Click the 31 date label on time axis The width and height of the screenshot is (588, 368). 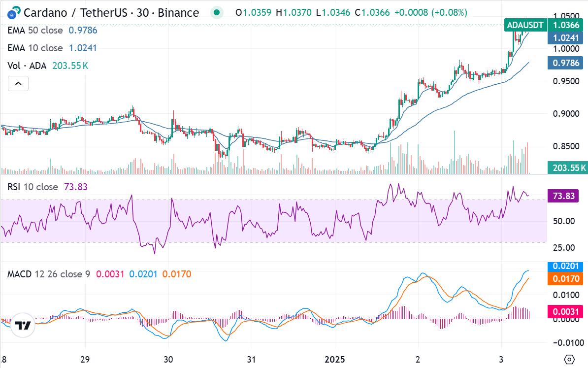[251, 360]
